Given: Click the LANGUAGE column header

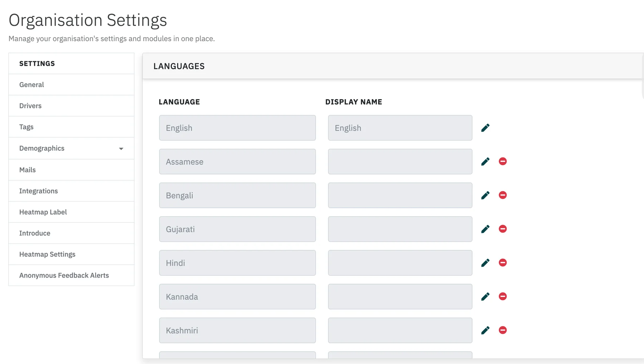Looking at the screenshot, I should click(x=179, y=102).
